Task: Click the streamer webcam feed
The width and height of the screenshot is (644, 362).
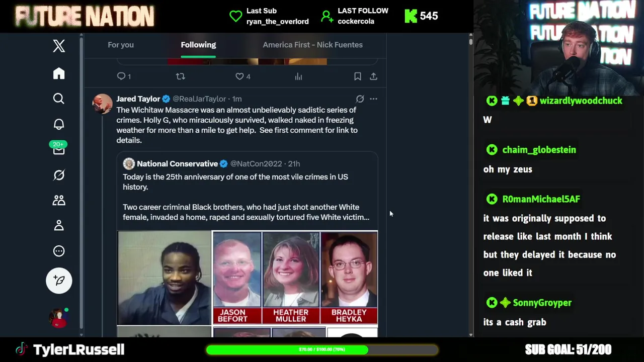Action: click(558, 47)
